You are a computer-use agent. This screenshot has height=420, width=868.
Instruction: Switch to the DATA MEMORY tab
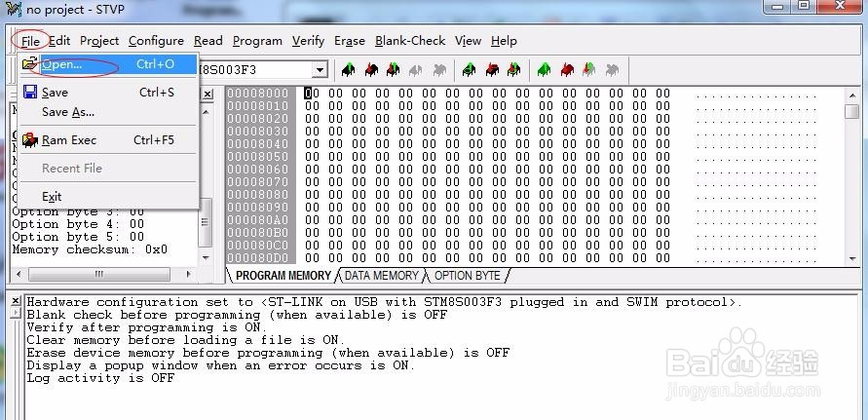tap(382, 276)
